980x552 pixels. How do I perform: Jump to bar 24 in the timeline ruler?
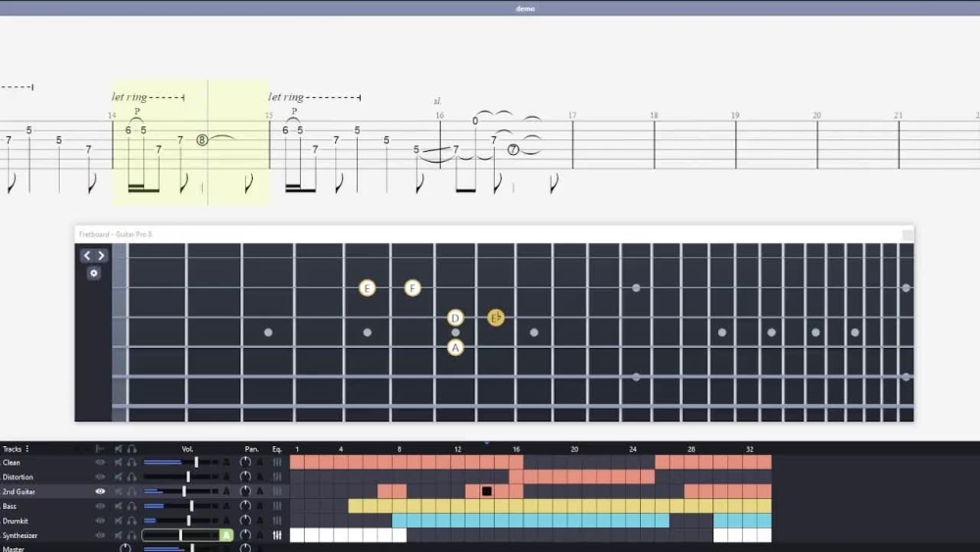[x=632, y=449]
